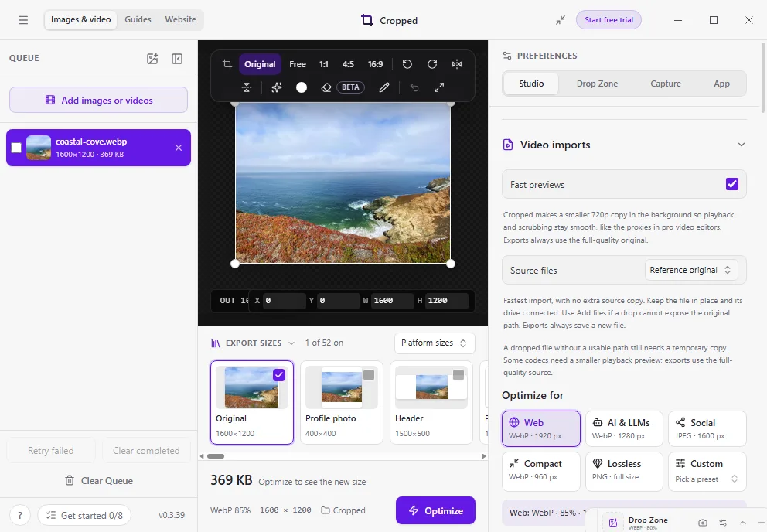Click the compact window arrows icon

(x=561, y=20)
